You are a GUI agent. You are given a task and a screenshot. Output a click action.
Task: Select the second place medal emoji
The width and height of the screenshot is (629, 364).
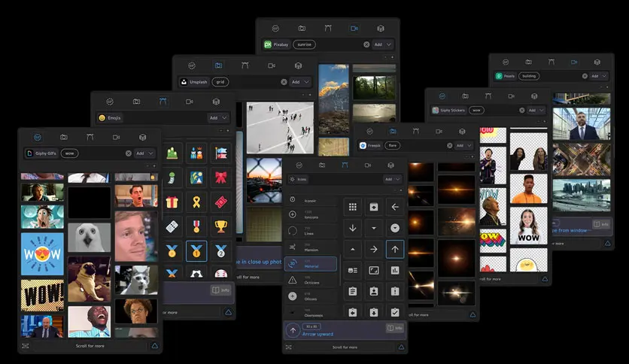tap(220, 251)
